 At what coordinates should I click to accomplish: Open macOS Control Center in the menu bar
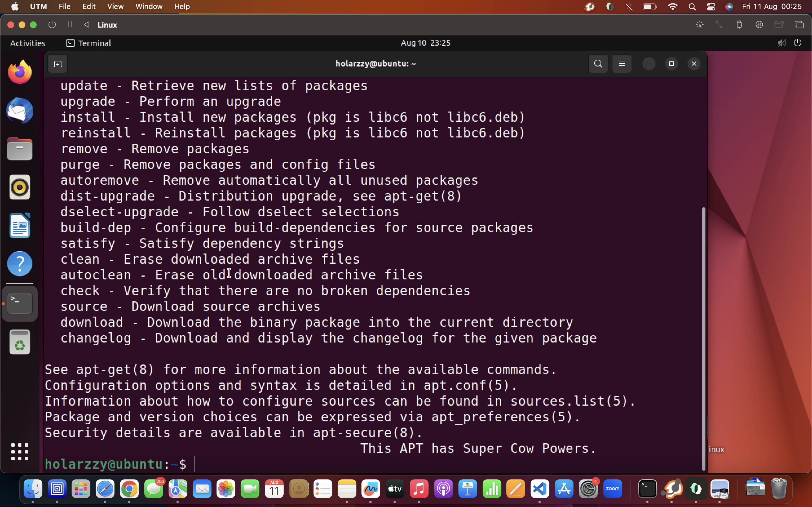(711, 6)
